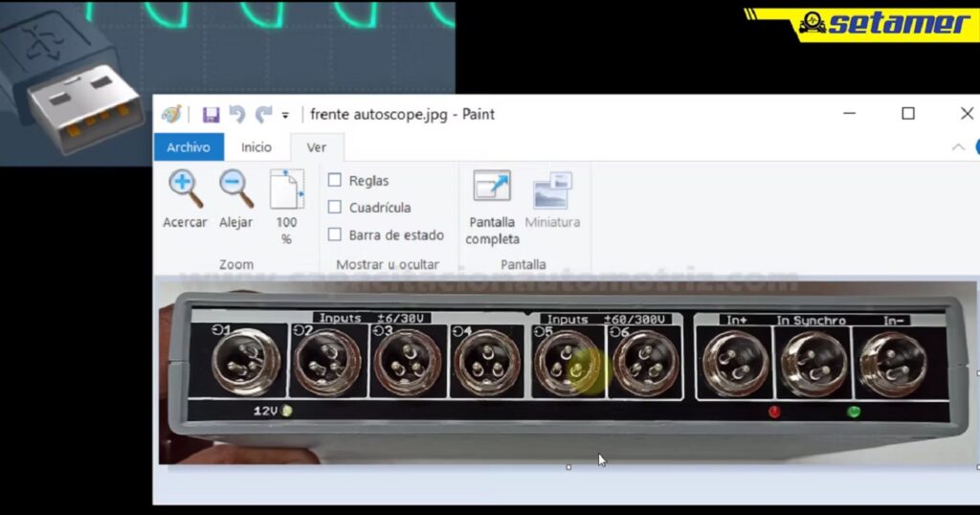Check the Barra de estado option
The width and height of the screenshot is (980, 515).
click(x=335, y=235)
